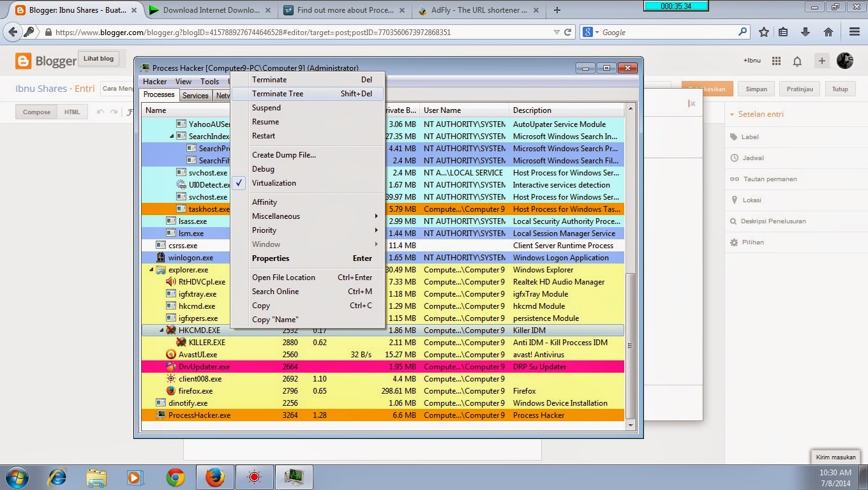868x490 pixels.
Task: Open the Windows Start menu
Action: (x=17, y=477)
